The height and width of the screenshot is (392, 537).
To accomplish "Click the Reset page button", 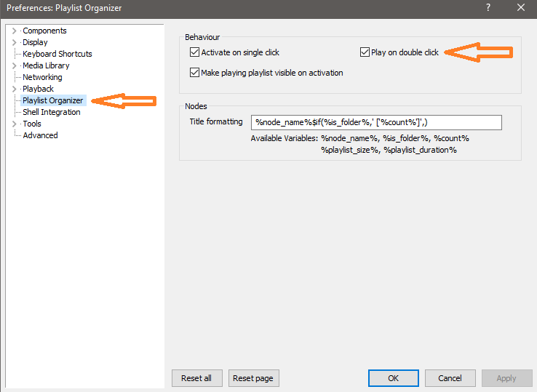I will coord(254,378).
